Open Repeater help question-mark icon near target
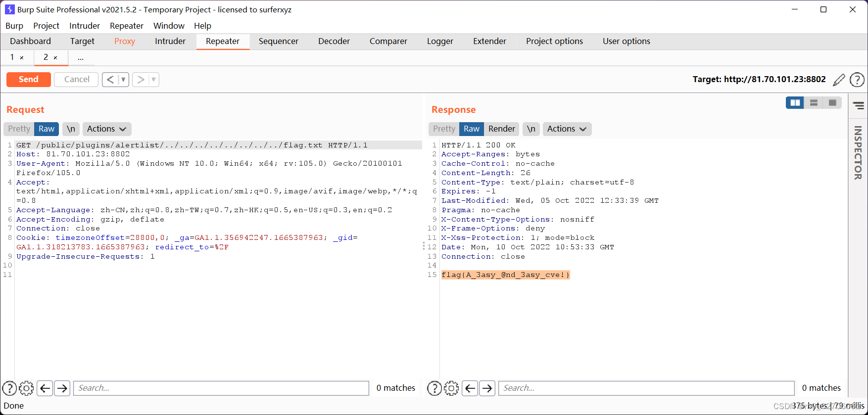This screenshot has height=415, width=868. [857, 80]
